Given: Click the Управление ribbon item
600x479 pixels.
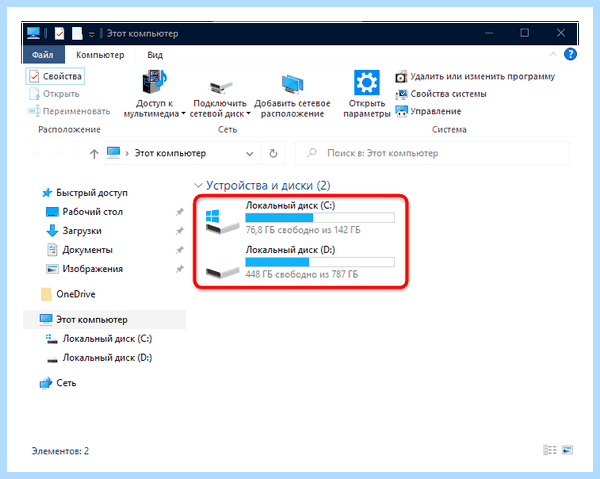Looking at the screenshot, I should (428, 111).
